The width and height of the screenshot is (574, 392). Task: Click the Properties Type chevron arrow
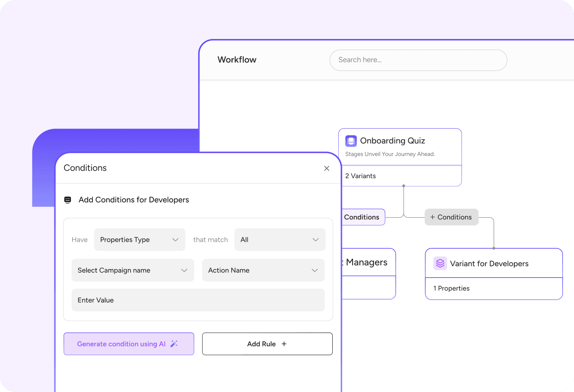[175, 240]
